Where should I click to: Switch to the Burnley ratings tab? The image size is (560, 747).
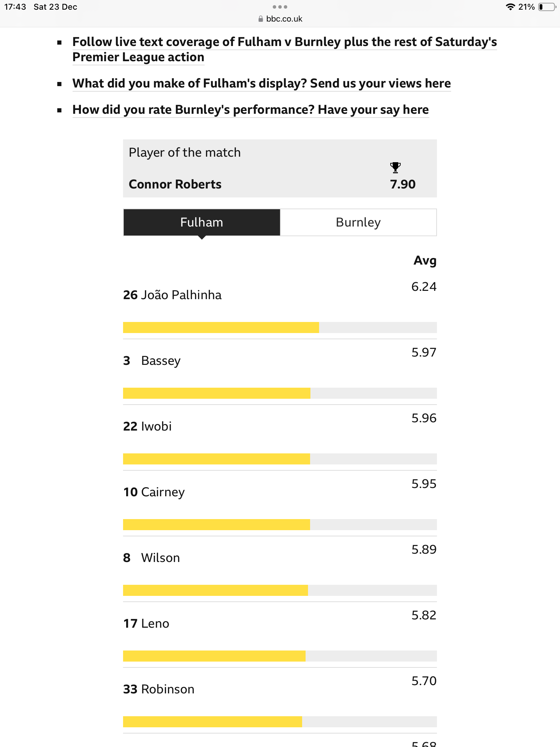coord(358,222)
